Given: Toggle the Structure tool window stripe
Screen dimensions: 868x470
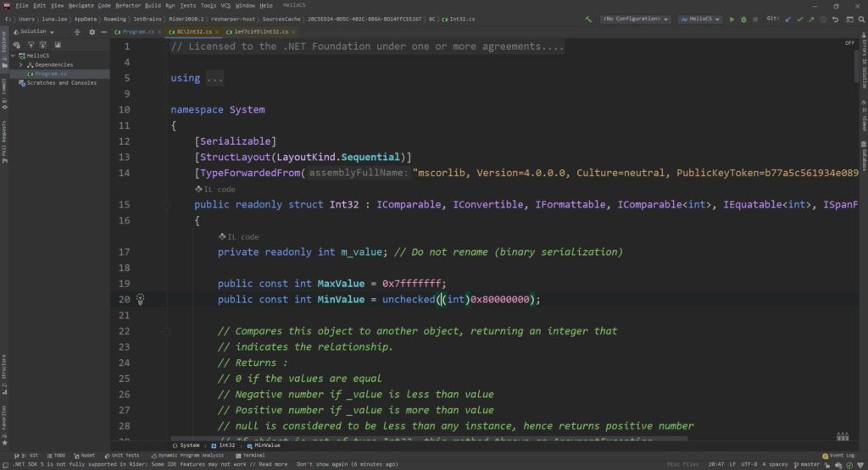Looking at the screenshot, I should 4,371.
